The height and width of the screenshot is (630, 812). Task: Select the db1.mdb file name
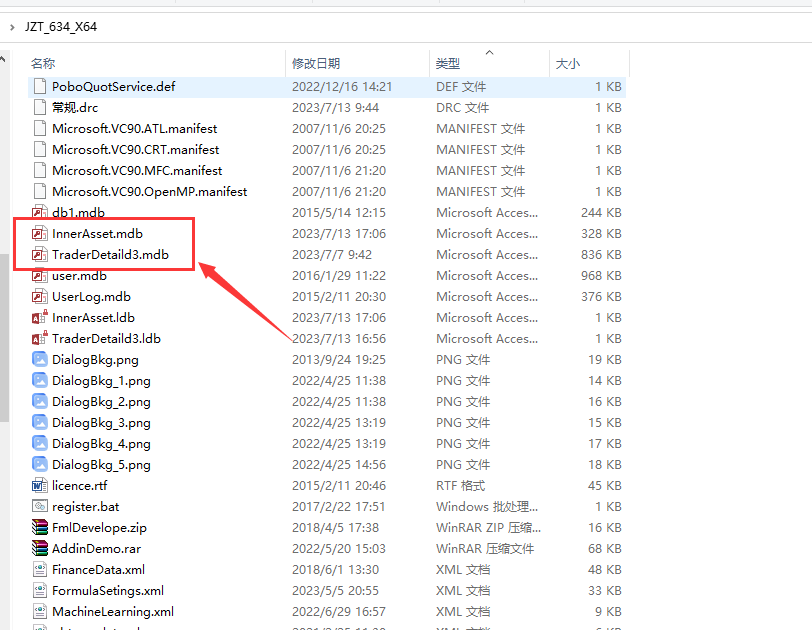[x=78, y=213]
